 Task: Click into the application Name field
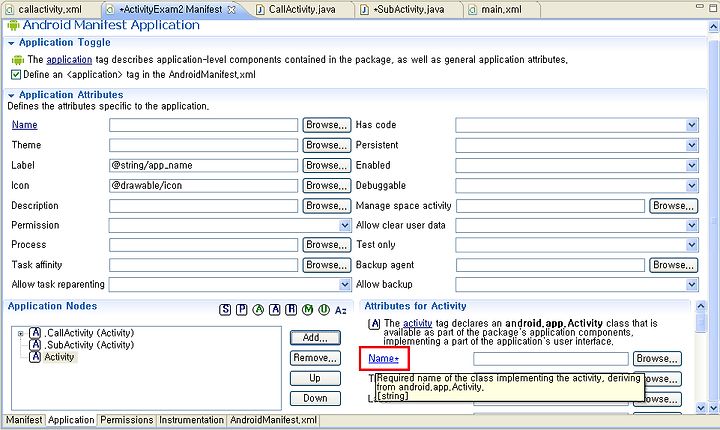tap(203, 125)
